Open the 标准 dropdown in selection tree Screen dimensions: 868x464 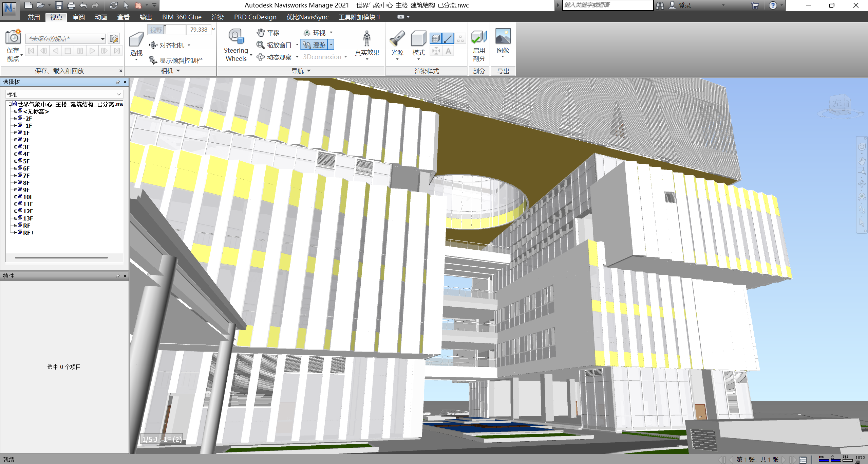pos(118,94)
